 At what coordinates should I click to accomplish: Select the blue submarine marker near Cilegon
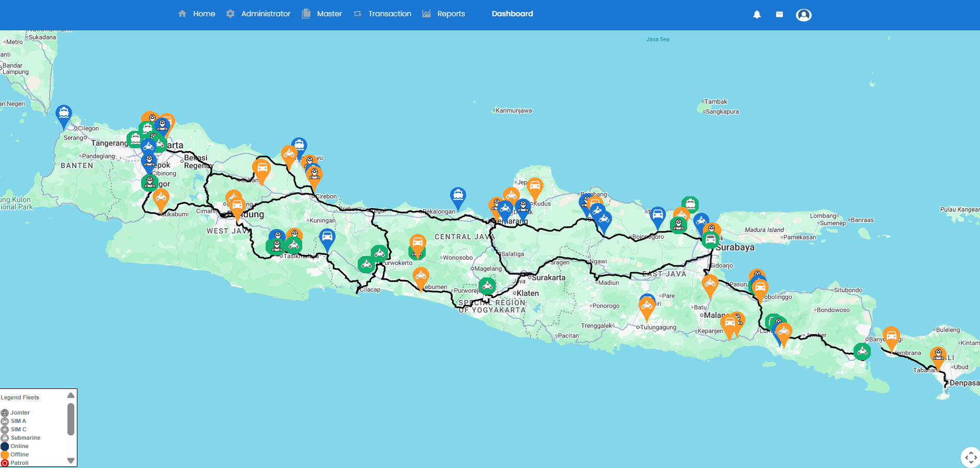[64, 114]
